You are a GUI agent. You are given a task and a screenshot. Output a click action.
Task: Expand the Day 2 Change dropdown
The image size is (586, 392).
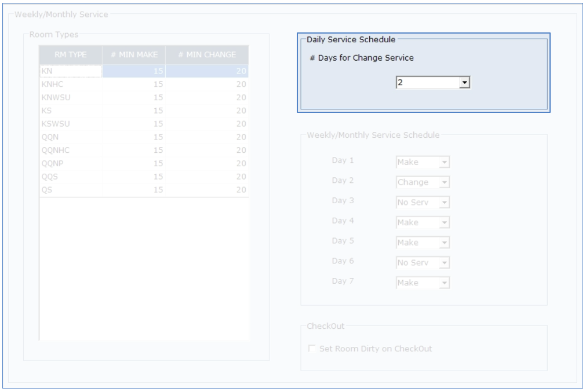(x=444, y=183)
